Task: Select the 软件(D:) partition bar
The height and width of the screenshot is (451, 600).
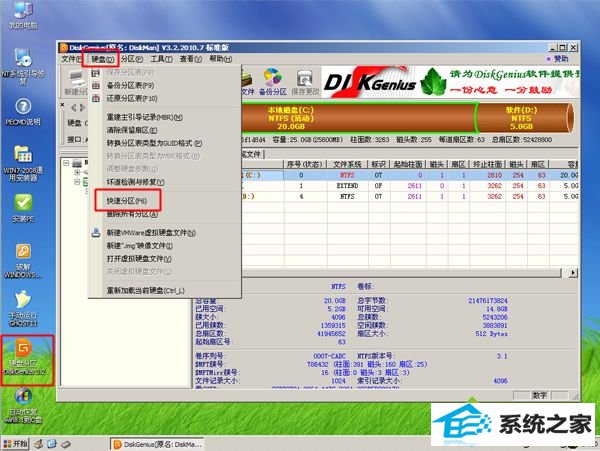Action: (x=523, y=118)
